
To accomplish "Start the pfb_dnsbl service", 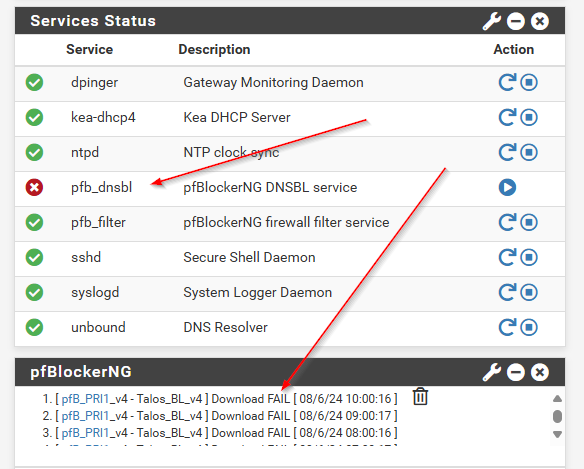I will pyautogui.click(x=507, y=187).
